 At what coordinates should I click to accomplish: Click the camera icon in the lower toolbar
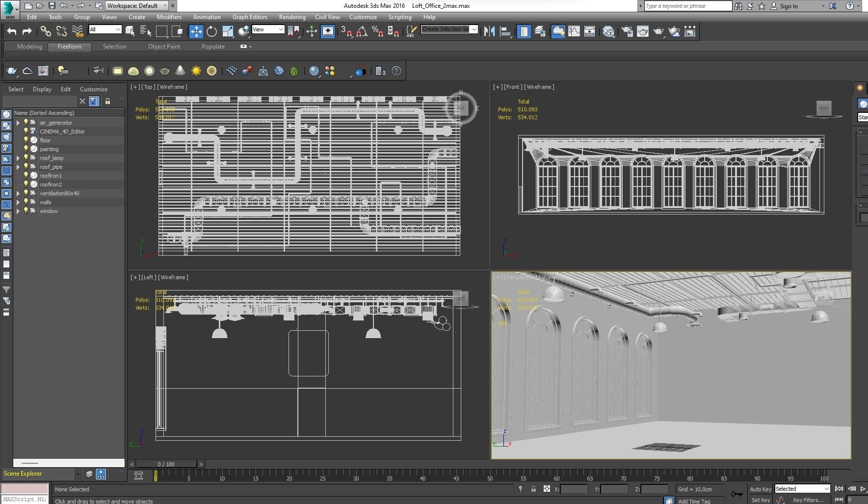click(x=98, y=71)
